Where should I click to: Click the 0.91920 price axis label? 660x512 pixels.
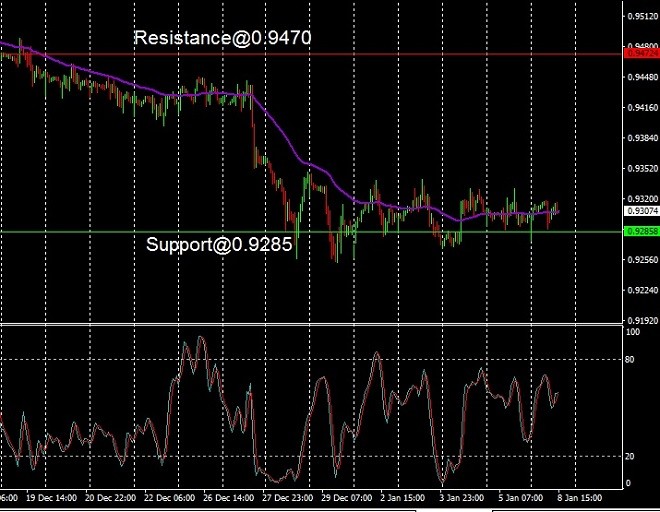642,320
